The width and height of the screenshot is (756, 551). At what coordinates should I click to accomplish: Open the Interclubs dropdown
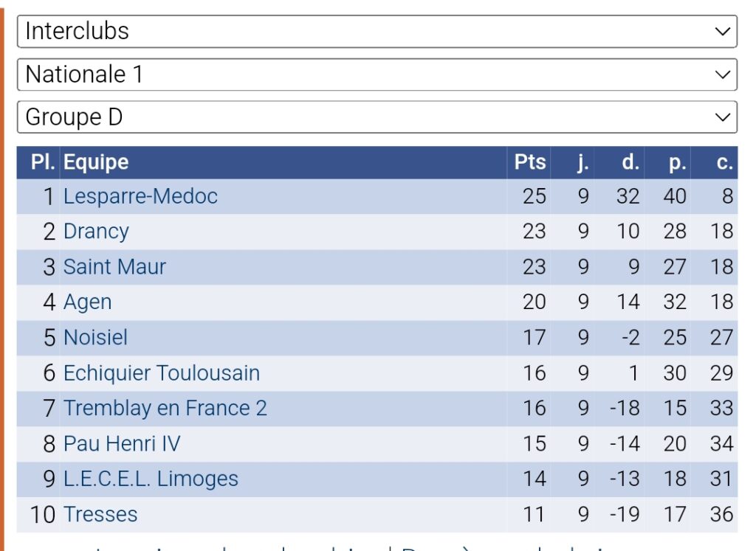tap(377, 31)
